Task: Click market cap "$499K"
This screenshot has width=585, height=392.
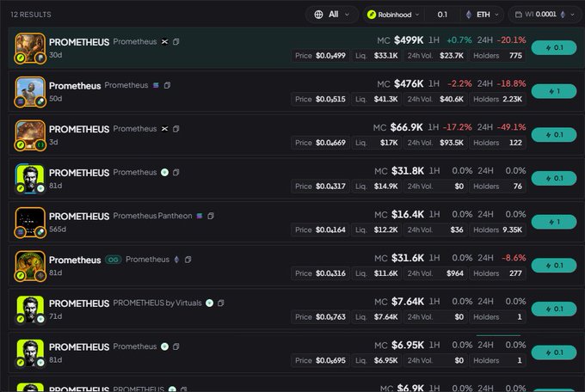Action: (x=409, y=40)
